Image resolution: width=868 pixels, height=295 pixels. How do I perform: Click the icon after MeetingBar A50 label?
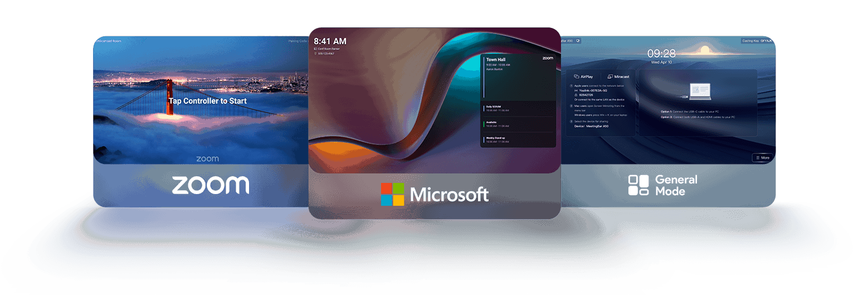pos(578,41)
